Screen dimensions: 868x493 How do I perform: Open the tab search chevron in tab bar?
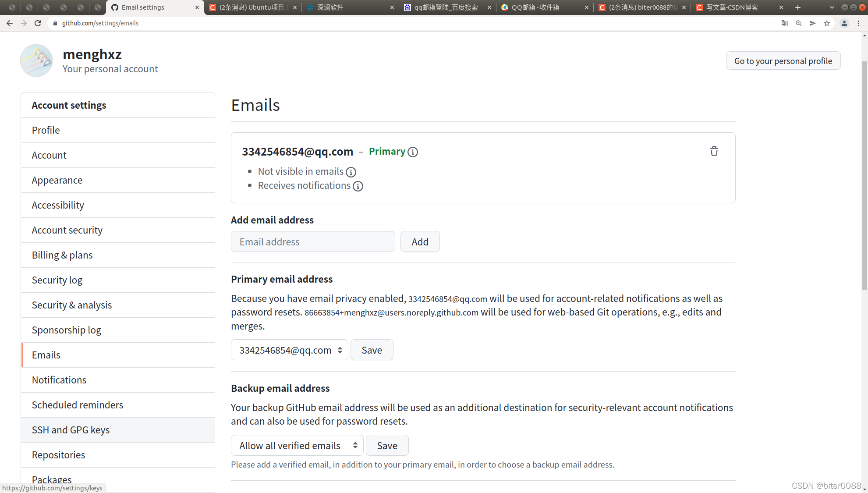(x=832, y=7)
